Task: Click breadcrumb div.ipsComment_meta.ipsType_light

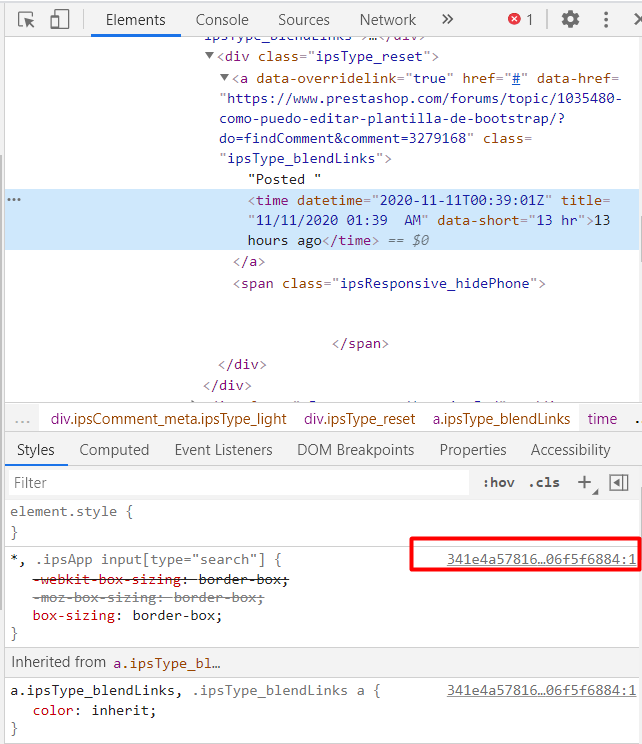Action: [168, 419]
